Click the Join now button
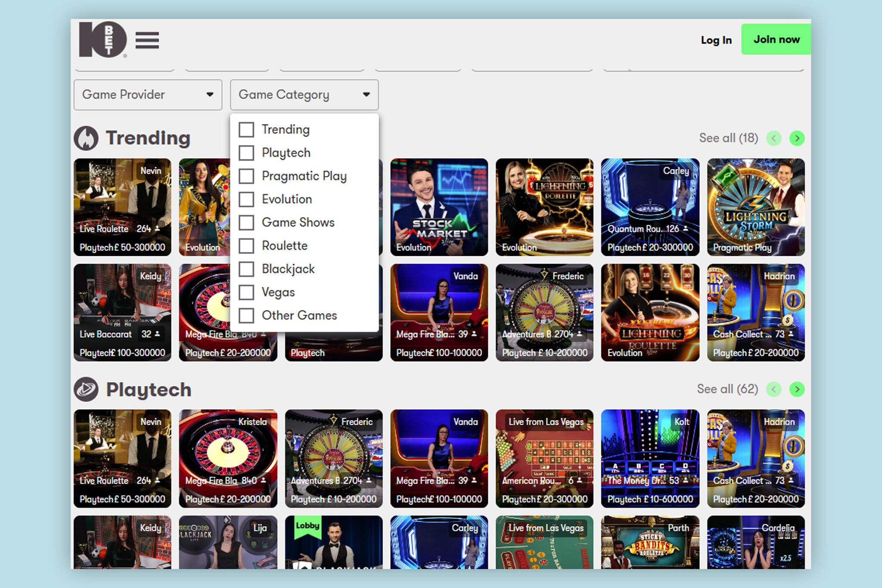This screenshot has width=882, height=588. 776,39
